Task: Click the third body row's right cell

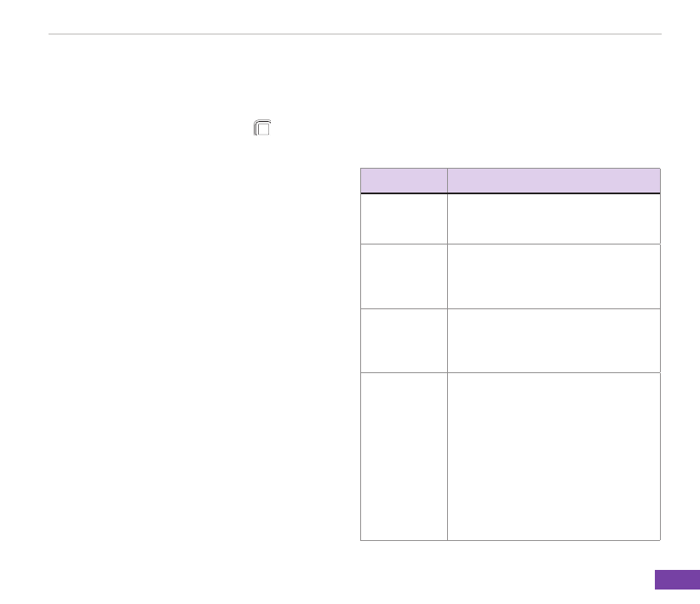Action: click(x=554, y=340)
